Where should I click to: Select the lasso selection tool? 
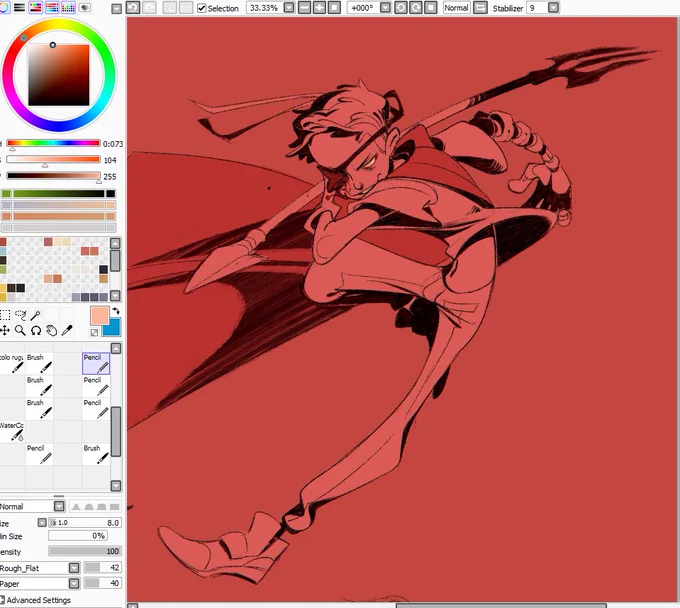20,315
